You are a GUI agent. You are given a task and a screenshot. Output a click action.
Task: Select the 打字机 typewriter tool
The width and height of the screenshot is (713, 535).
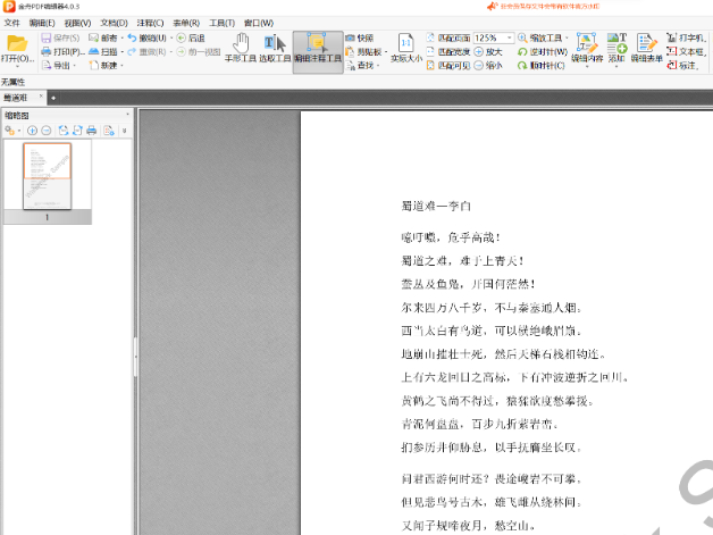tap(686, 38)
